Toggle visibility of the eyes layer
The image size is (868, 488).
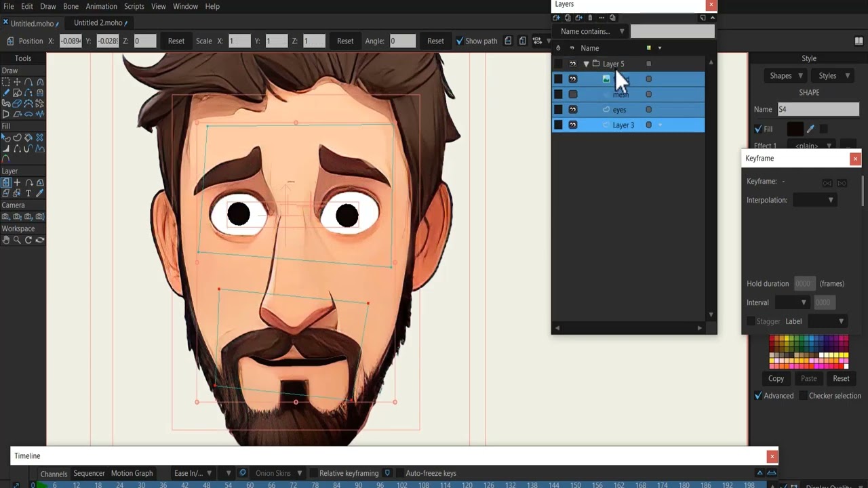pyautogui.click(x=573, y=110)
